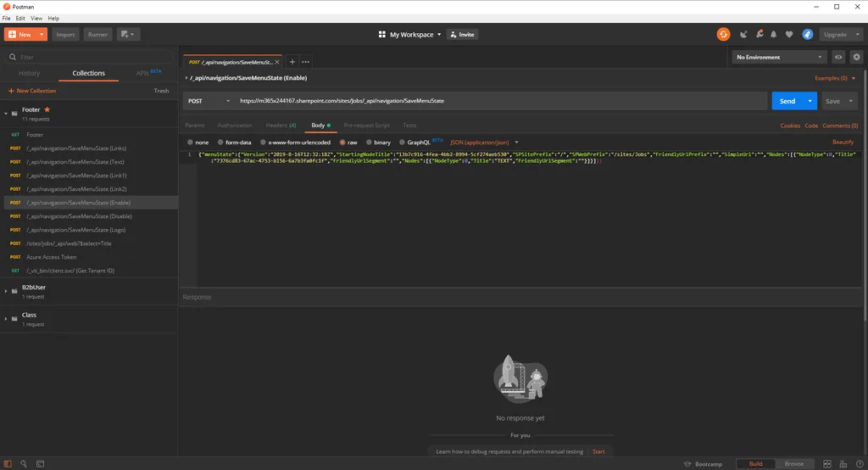Open the Help menu
This screenshot has width=868, height=470.
point(53,19)
